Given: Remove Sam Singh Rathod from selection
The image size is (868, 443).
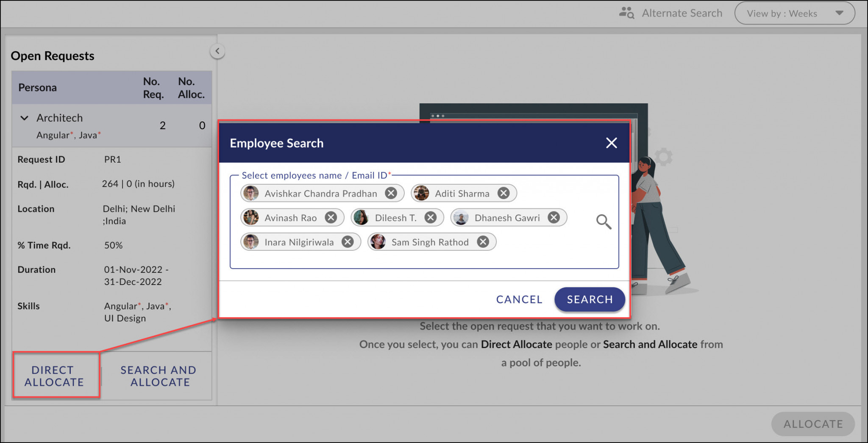Looking at the screenshot, I should pyautogui.click(x=482, y=241).
